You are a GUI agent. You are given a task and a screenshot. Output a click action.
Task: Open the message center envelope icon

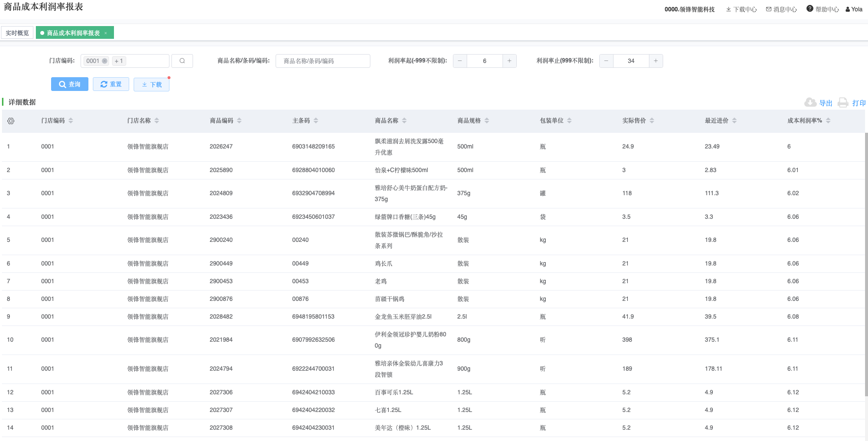[x=769, y=9]
